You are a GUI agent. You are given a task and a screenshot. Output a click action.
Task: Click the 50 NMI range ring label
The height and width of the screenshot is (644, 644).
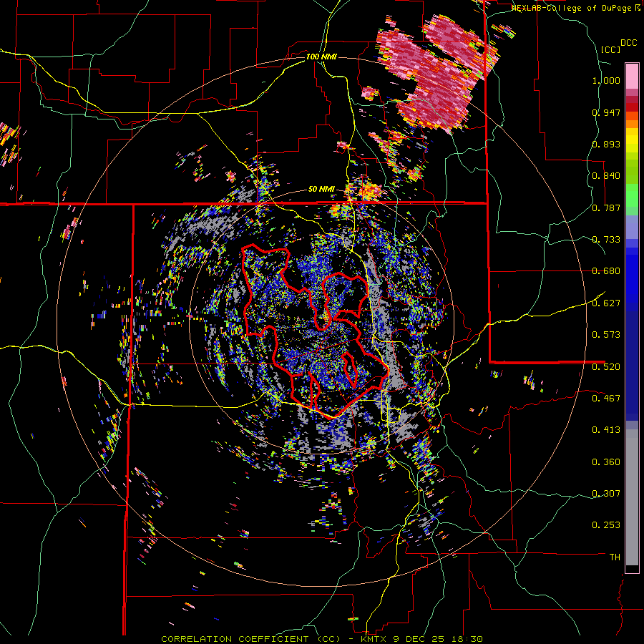(321, 190)
